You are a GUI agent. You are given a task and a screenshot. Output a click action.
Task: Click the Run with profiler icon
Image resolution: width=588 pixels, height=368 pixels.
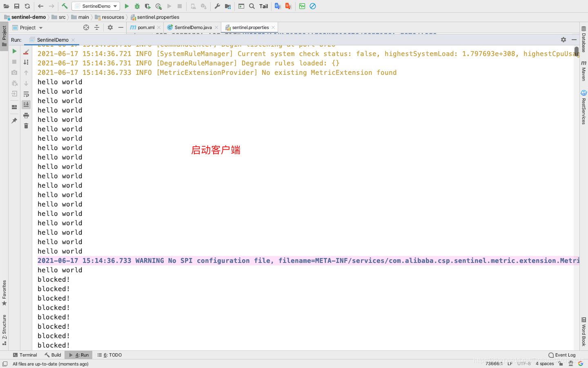pyautogui.click(x=158, y=6)
